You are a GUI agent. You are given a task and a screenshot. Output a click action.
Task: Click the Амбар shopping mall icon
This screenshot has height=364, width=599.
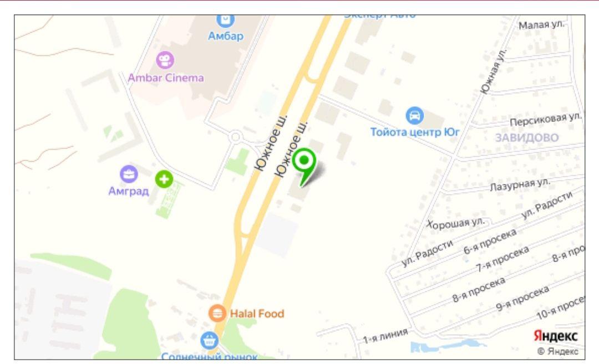point(225,20)
